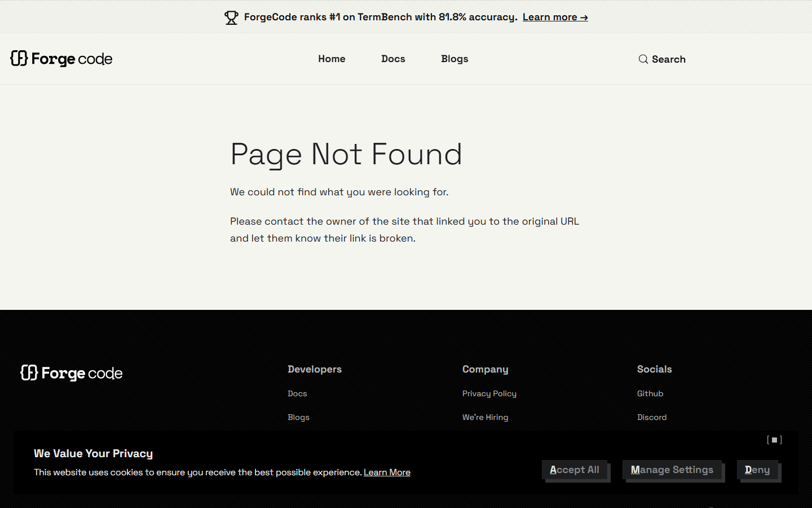Click Accept All in the cookie banner
This screenshot has height=508, width=812.
(575, 470)
